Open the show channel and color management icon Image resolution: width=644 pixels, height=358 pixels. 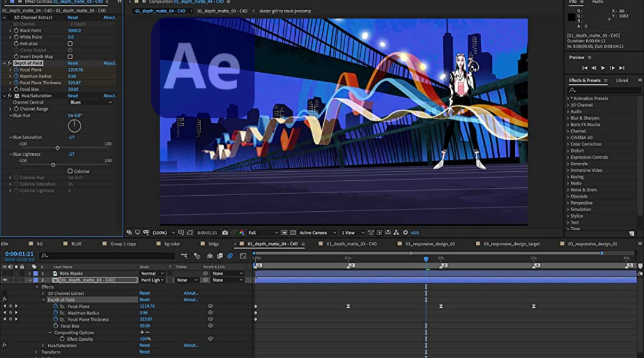241,233
